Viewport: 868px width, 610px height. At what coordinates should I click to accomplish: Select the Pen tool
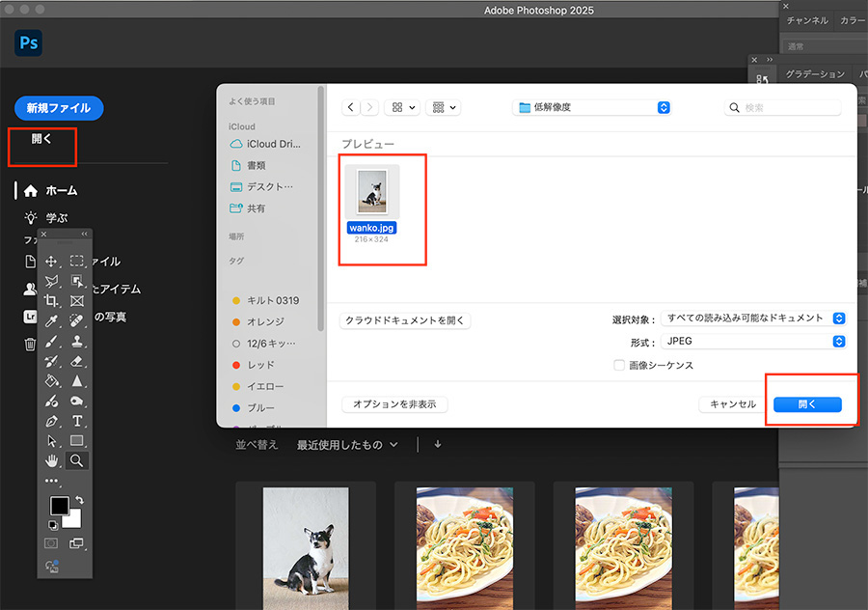(51, 421)
